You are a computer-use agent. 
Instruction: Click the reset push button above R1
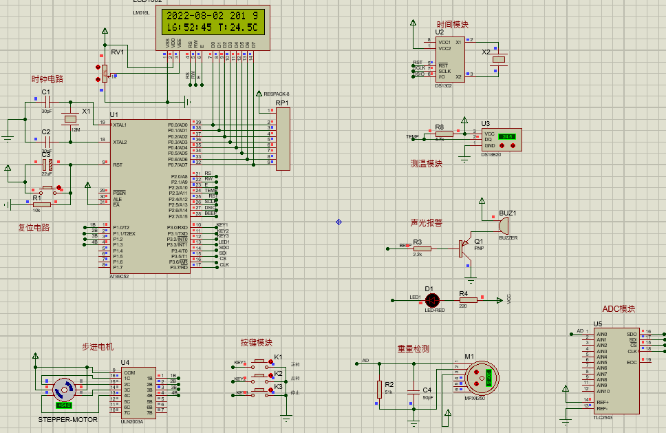(x=47, y=190)
